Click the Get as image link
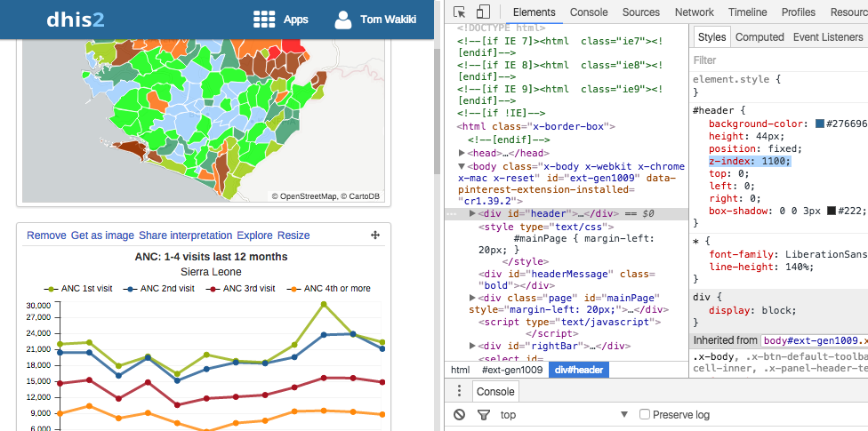Screen dimensions: 868x431 (102, 235)
